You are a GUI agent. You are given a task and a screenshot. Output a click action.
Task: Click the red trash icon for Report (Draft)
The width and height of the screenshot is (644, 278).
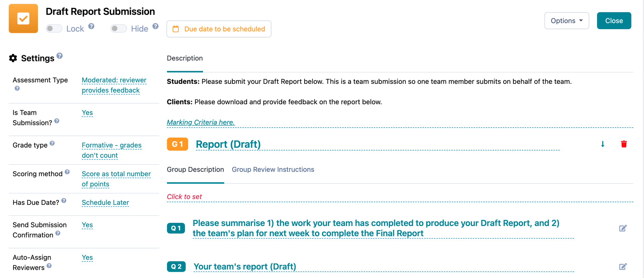click(624, 144)
